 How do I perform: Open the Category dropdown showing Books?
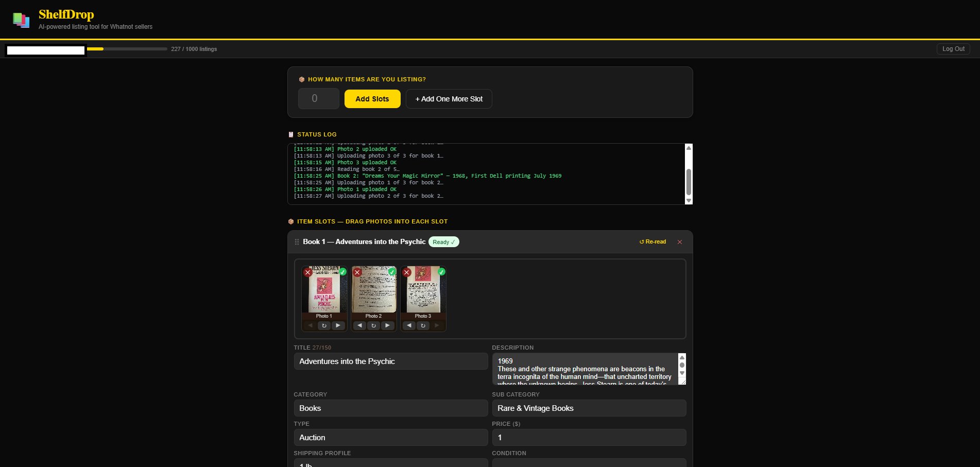tap(391, 408)
